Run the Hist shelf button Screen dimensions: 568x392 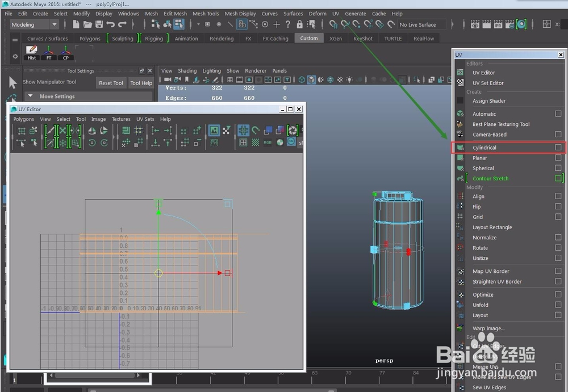pos(31,53)
